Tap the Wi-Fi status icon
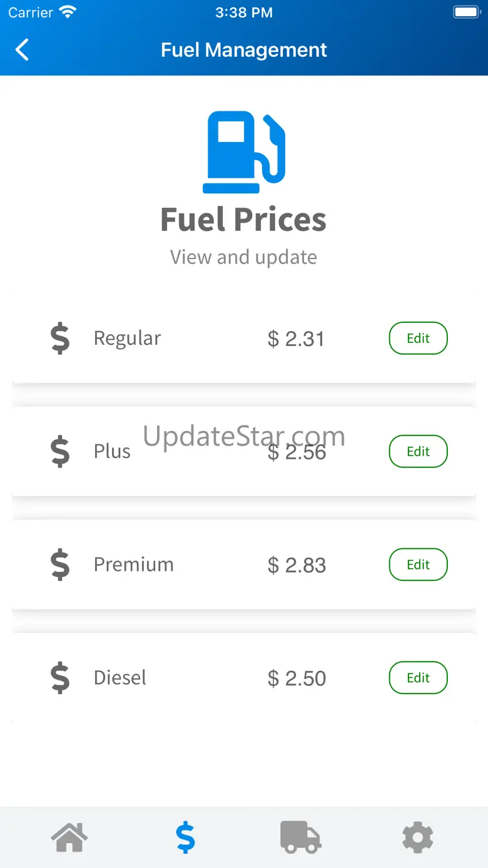The width and height of the screenshot is (488, 868). [67, 13]
